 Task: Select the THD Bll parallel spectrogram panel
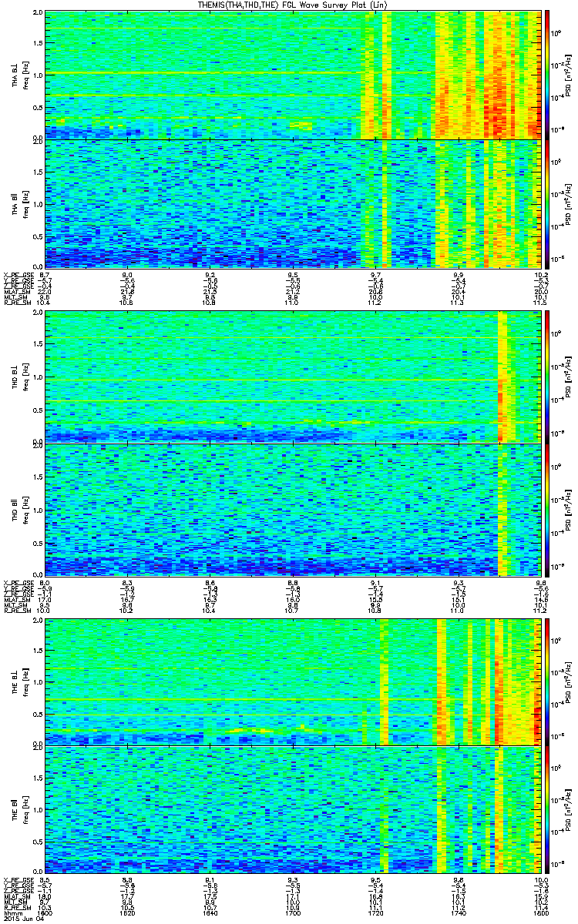[x=293, y=509]
